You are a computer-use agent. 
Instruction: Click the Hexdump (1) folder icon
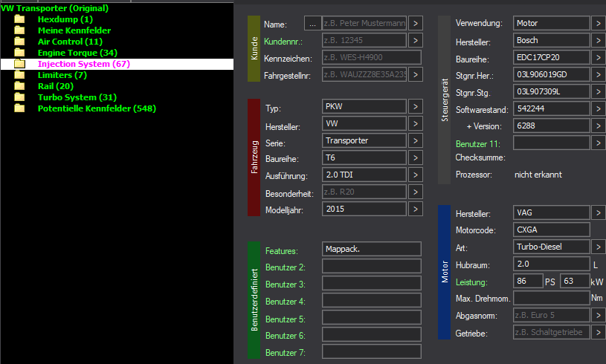click(x=19, y=19)
